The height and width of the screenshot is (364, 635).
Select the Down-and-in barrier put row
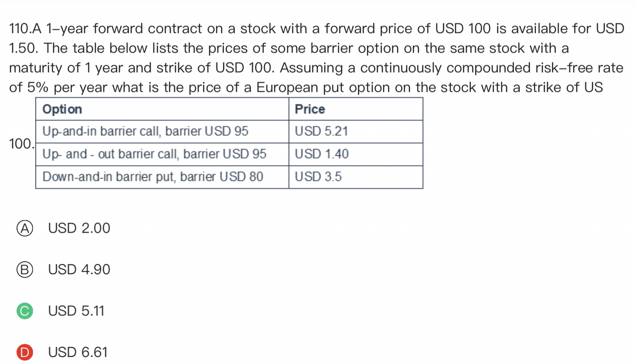pos(152,177)
